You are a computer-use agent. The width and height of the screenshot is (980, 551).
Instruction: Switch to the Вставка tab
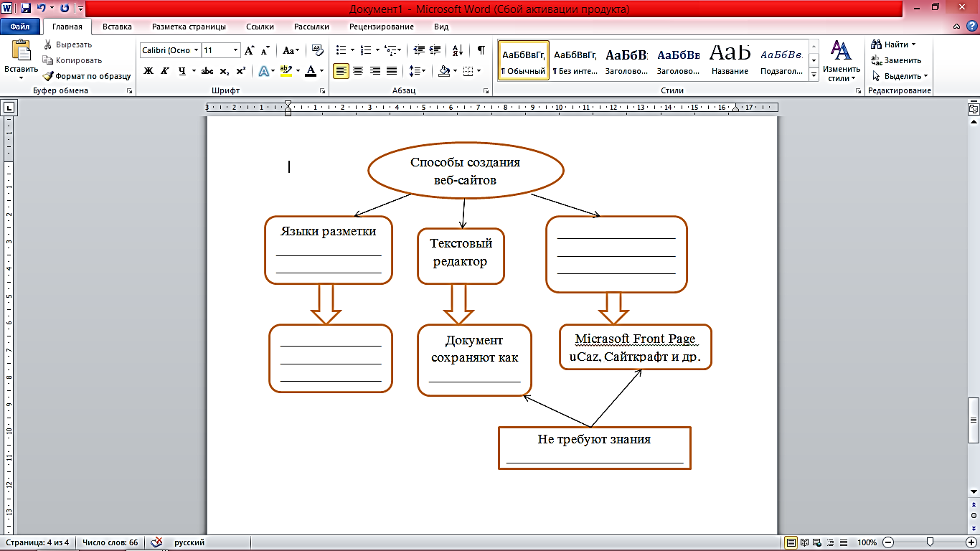coord(117,27)
